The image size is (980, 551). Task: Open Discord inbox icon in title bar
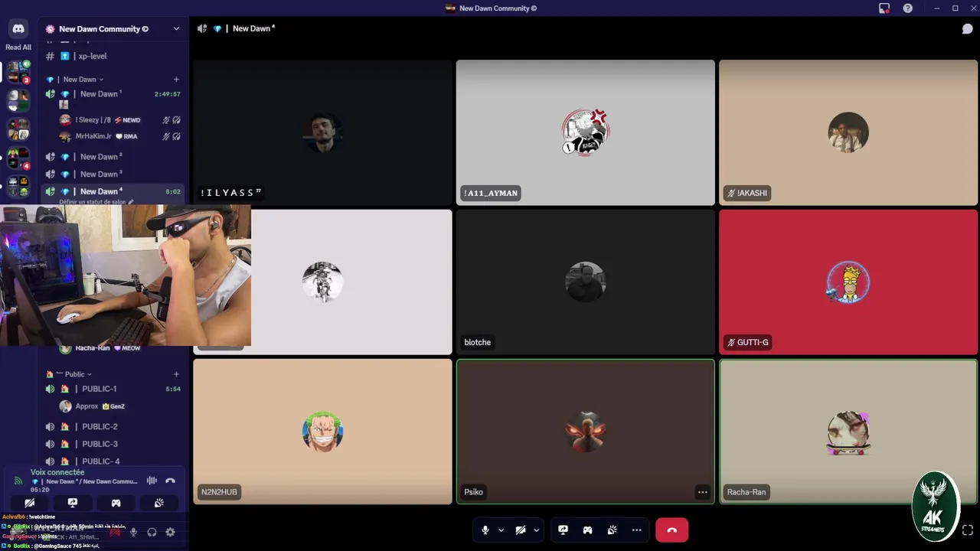(884, 8)
